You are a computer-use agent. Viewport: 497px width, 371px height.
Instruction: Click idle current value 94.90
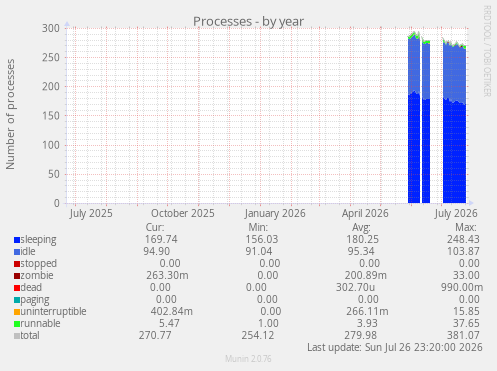tap(157, 251)
